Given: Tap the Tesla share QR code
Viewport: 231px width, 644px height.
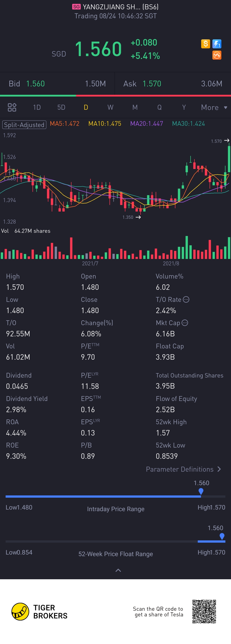Looking at the screenshot, I should pos(204,612).
